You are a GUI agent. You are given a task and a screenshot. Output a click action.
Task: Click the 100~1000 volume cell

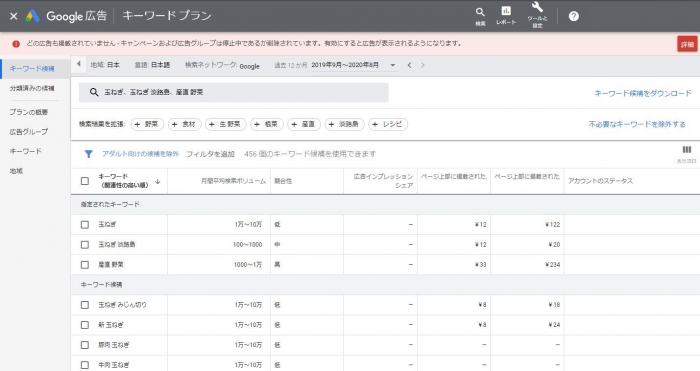pyautogui.click(x=248, y=245)
